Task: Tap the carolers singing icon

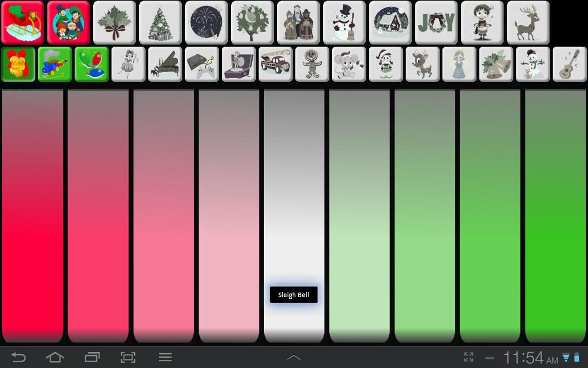Action: (x=68, y=23)
